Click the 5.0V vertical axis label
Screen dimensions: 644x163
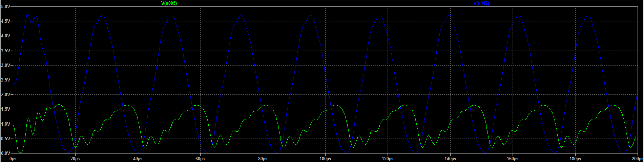(5, 6)
